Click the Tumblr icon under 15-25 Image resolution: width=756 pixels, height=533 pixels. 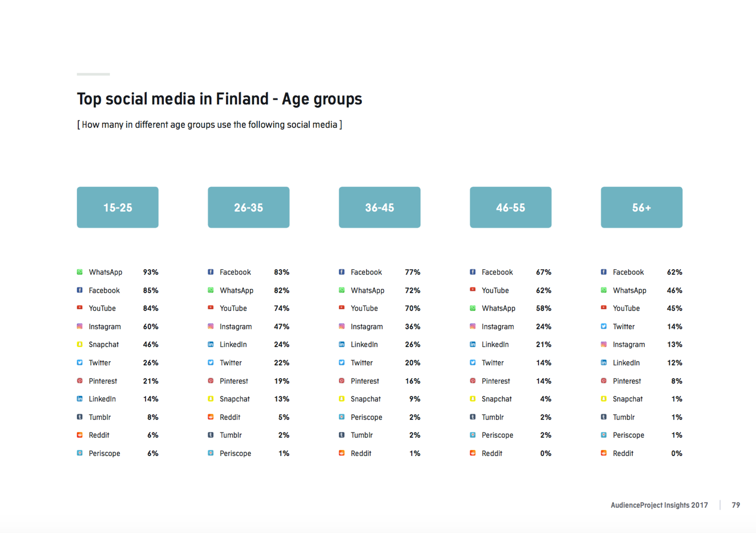point(80,417)
